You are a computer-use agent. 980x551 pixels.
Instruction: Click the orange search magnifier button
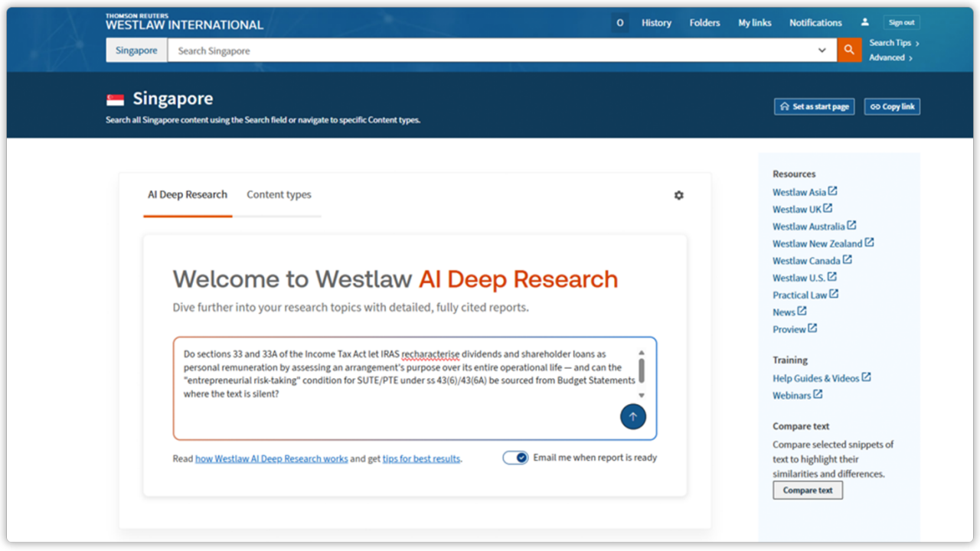pos(849,51)
